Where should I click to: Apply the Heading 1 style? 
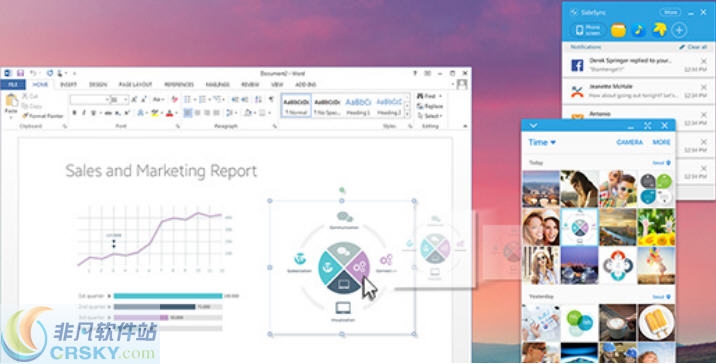click(358, 107)
